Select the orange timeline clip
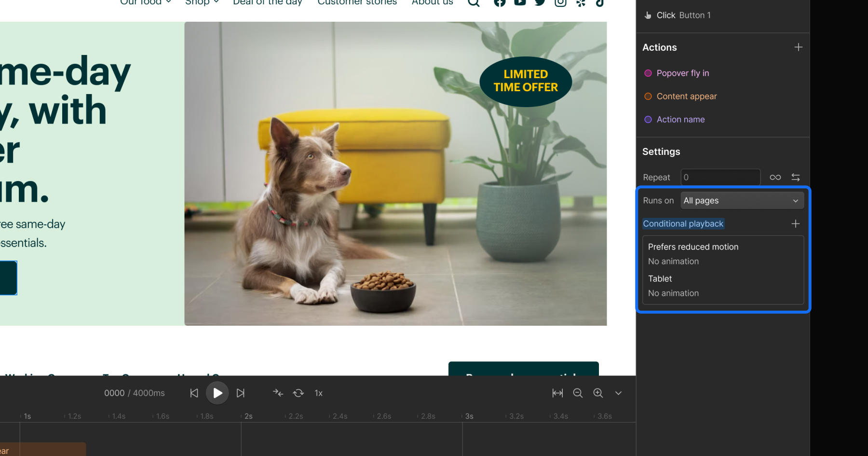 coord(43,449)
